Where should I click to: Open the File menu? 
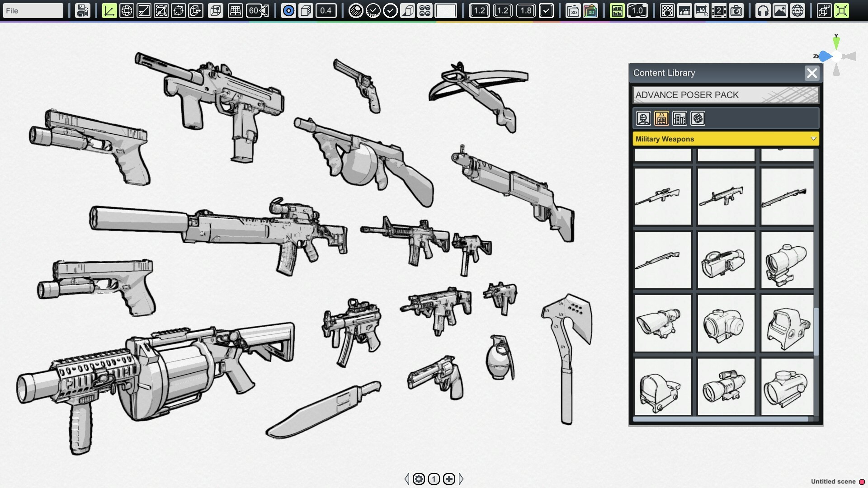click(x=33, y=10)
